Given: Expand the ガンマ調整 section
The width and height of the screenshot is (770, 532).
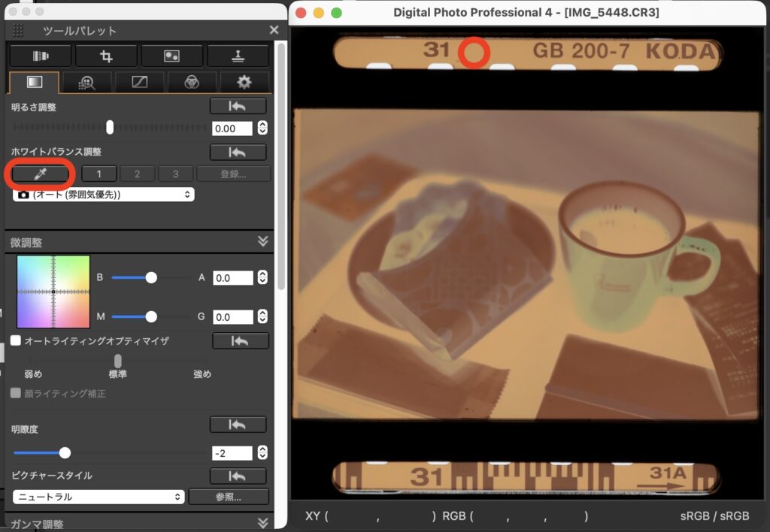Looking at the screenshot, I should (262, 523).
